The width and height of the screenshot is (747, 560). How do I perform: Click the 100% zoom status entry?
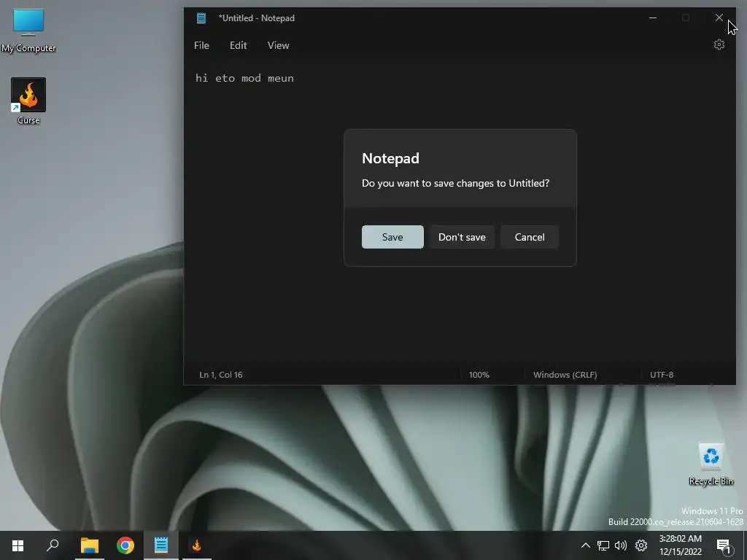pyautogui.click(x=479, y=375)
